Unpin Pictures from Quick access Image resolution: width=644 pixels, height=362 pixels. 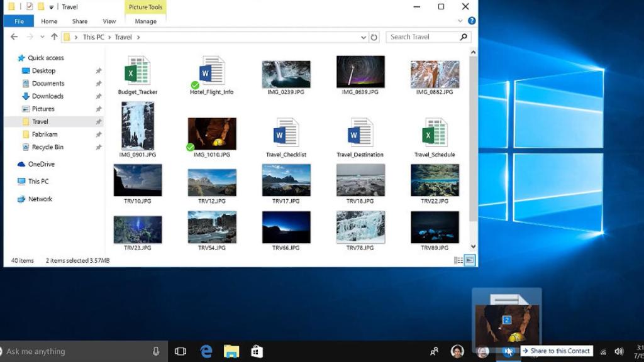pos(98,109)
